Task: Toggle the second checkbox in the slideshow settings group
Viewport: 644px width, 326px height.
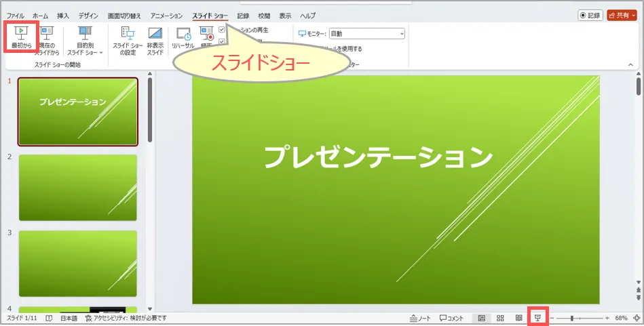Action: coord(222,41)
